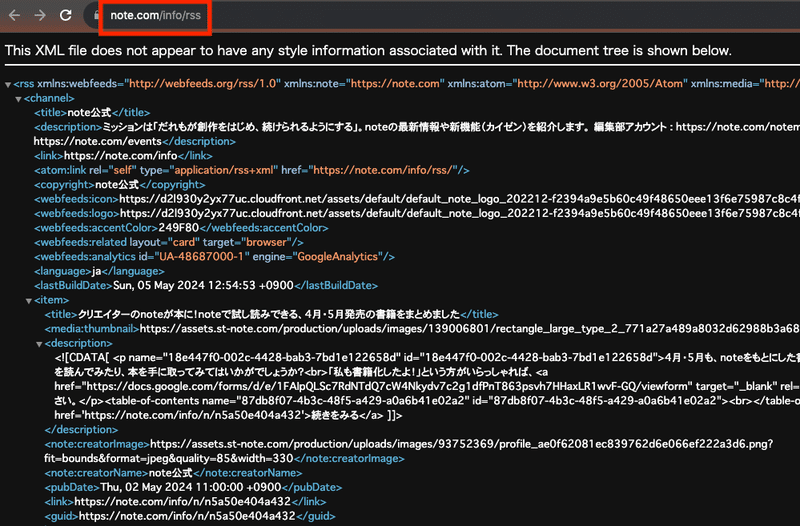Select the channel title 'note公式'
Viewport: 800px width, 526px height.
[89, 113]
